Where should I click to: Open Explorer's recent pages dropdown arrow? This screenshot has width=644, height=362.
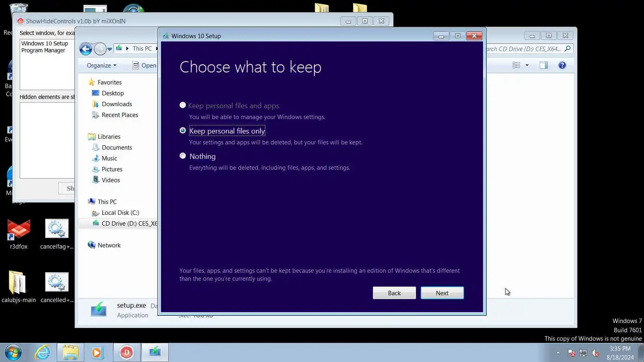coord(109,49)
